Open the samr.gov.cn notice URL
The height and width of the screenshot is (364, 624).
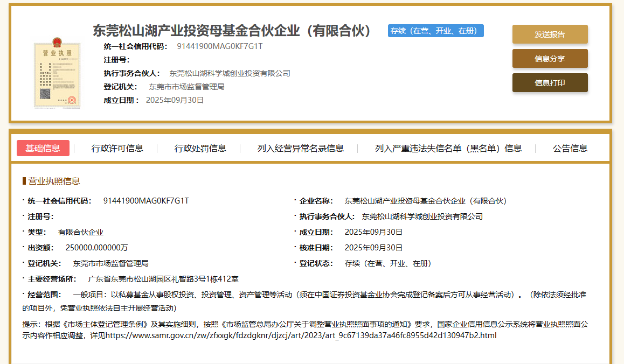301,335
